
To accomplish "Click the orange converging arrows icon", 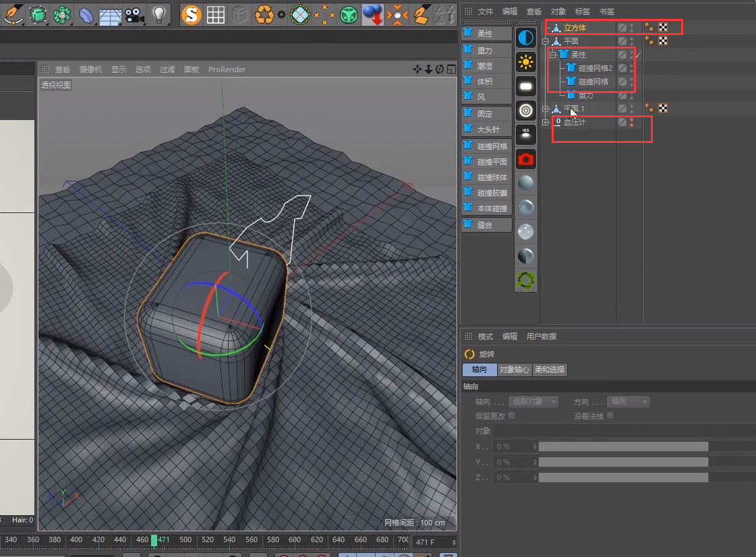I will 397,15.
